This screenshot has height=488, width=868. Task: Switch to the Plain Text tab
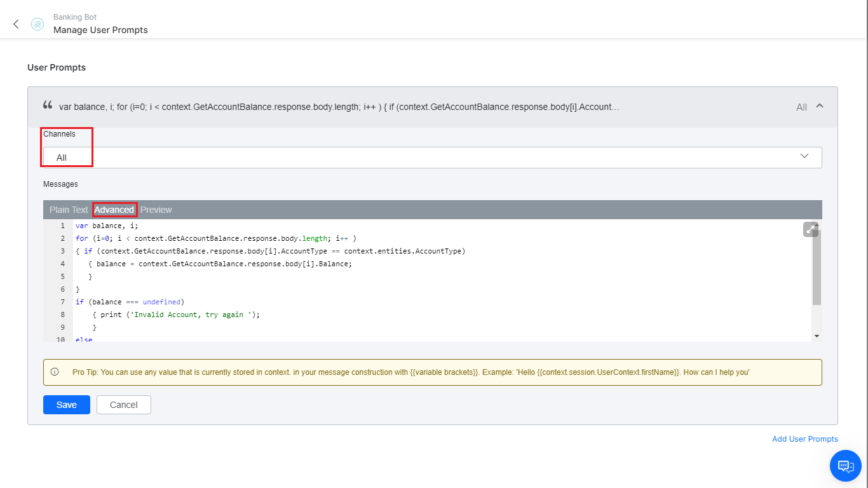click(68, 209)
